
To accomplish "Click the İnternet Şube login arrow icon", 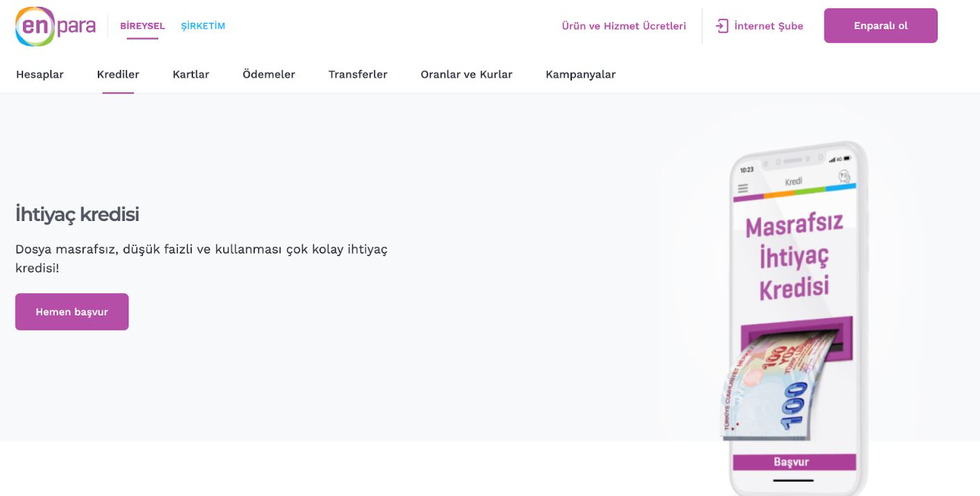I will click(722, 26).
